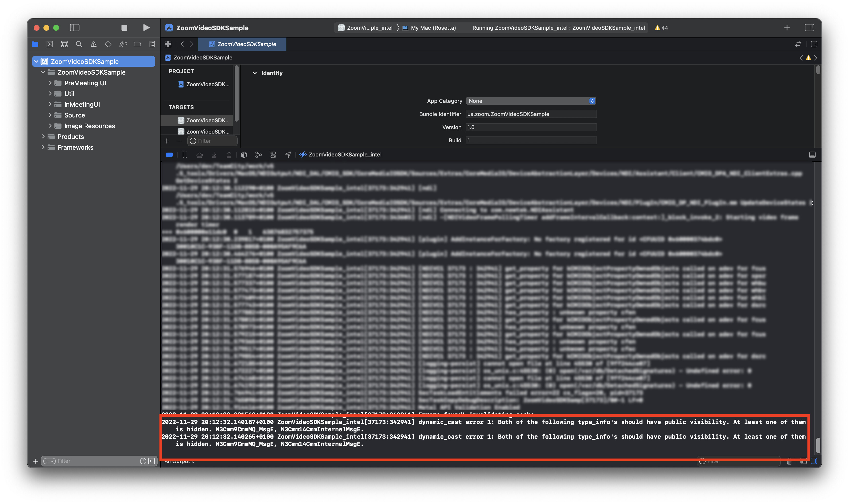849x504 pixels.
Task: Toggle the right inspector panel
Action: coord(809,28)
